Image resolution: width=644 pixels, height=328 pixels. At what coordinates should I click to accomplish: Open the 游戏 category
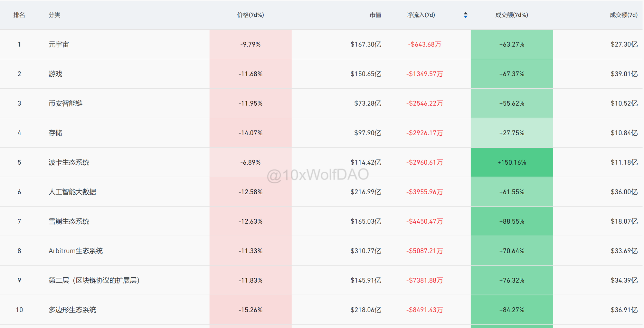[55, 74]
